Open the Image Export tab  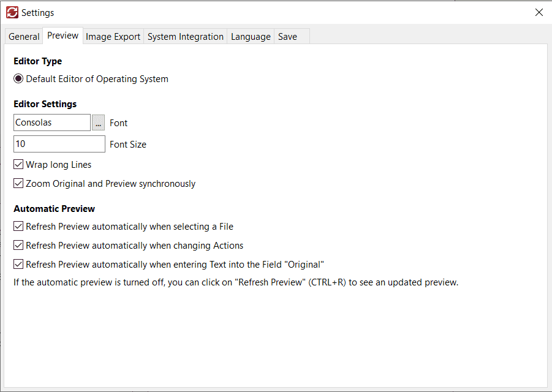pos(113,37)
